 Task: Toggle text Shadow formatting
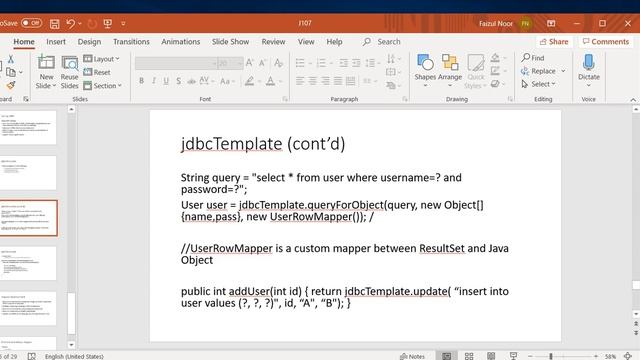178,81
